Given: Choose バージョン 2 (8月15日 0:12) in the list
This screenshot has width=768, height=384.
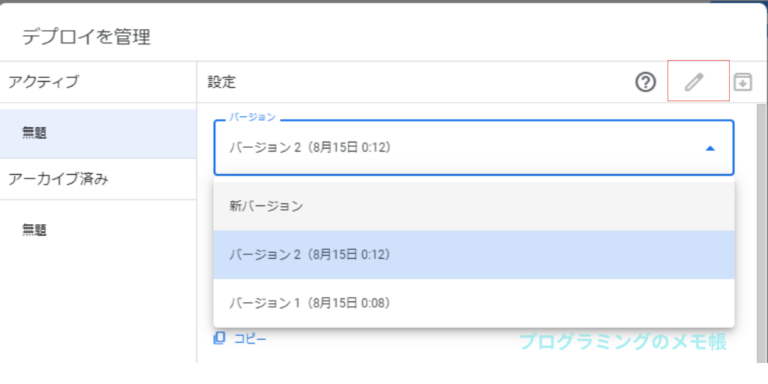Looking at the screenshot, I should (474, 255).
